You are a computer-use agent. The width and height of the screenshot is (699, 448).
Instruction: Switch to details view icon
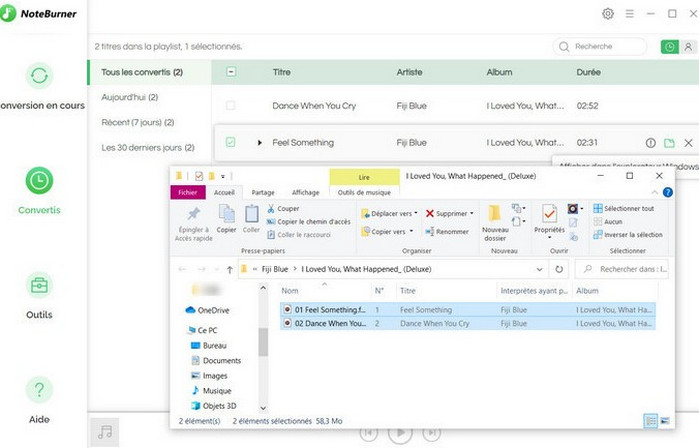(650, 421)
